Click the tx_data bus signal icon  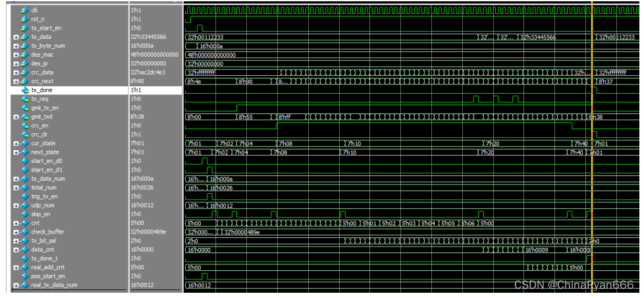tap(24, 37)
